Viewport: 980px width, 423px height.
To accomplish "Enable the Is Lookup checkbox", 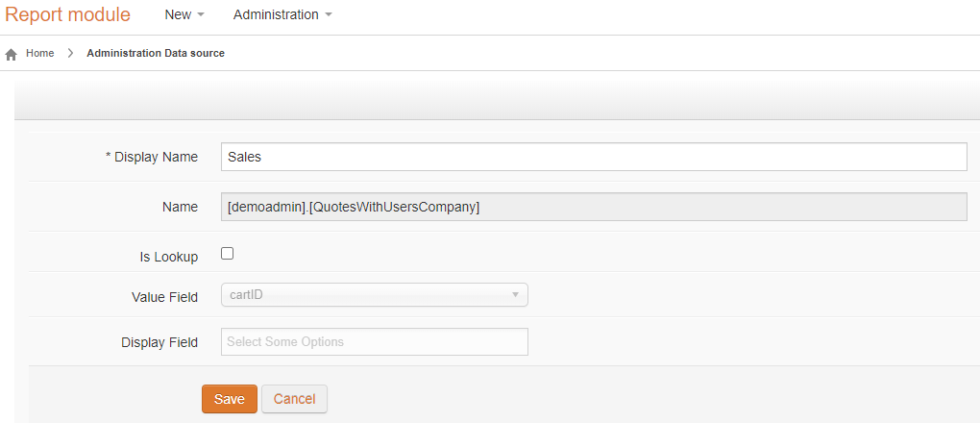I will click(228, 254).
